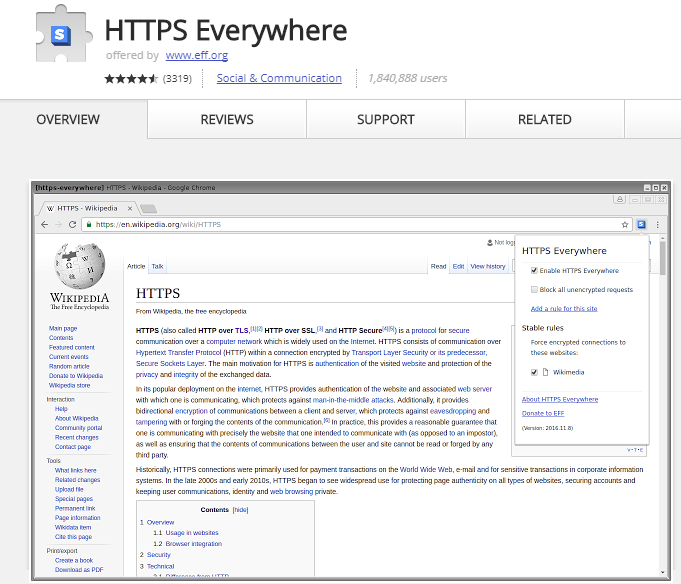Viewport: 681px width, 584px height.
Task: Switch to the REVIEWS tab
Action: click(x=227, y=119)
